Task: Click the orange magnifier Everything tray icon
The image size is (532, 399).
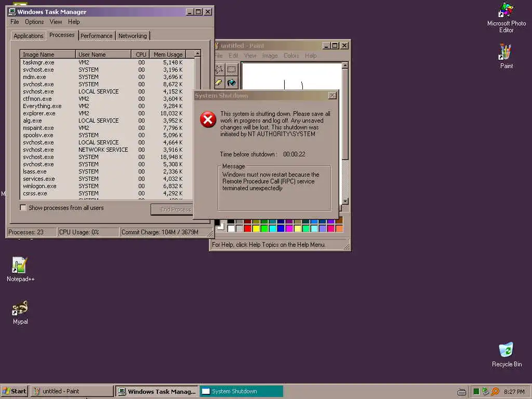Action: point(495,392)
